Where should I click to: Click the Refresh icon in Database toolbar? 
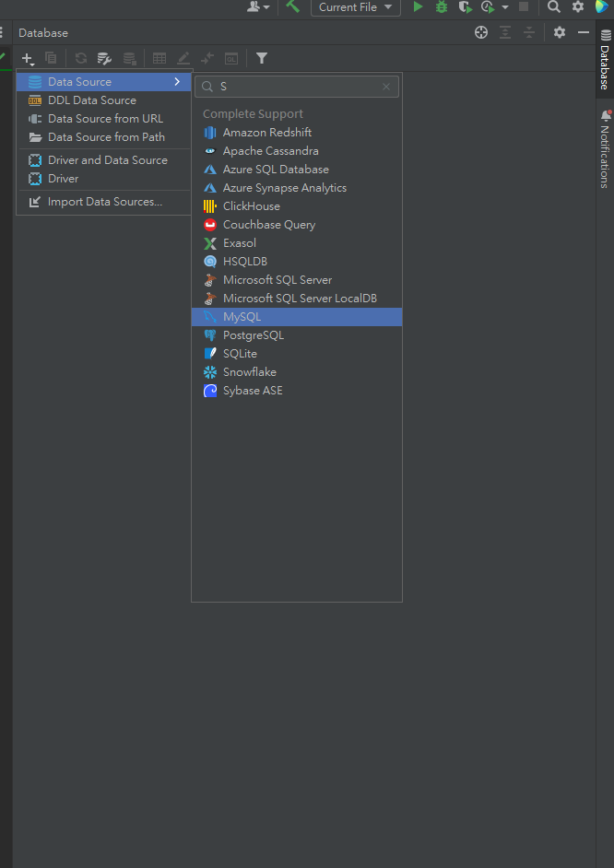81,58
